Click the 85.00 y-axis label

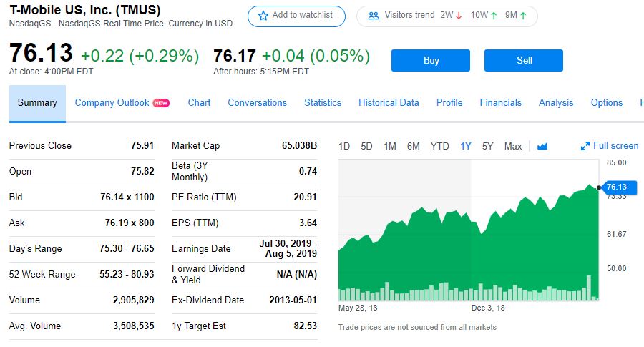(617, 162)
